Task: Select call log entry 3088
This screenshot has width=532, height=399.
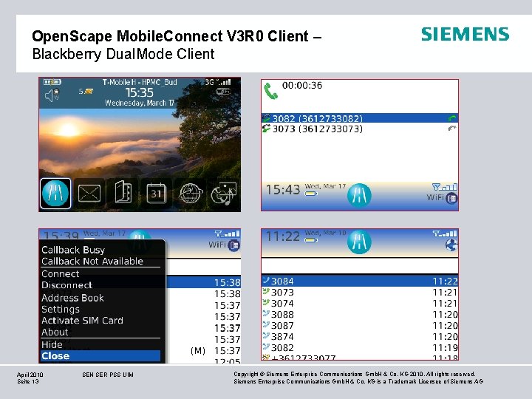Action: click(x=360, y=315)
